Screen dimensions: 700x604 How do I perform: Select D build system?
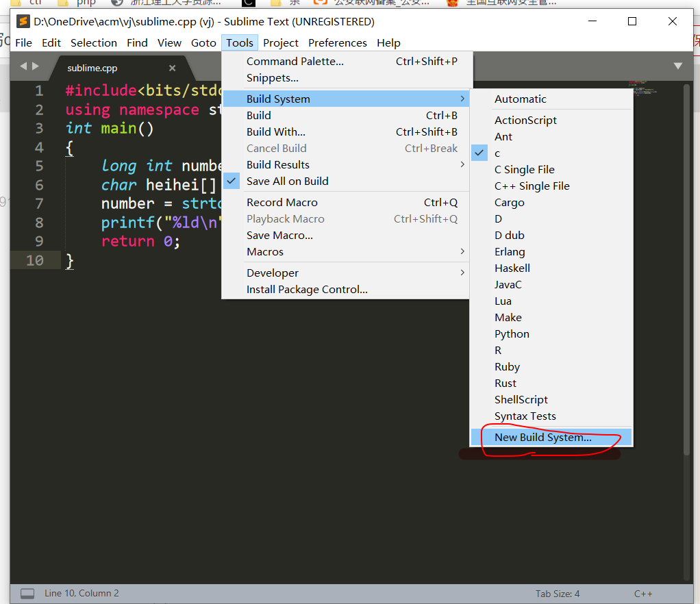[551, 219]
